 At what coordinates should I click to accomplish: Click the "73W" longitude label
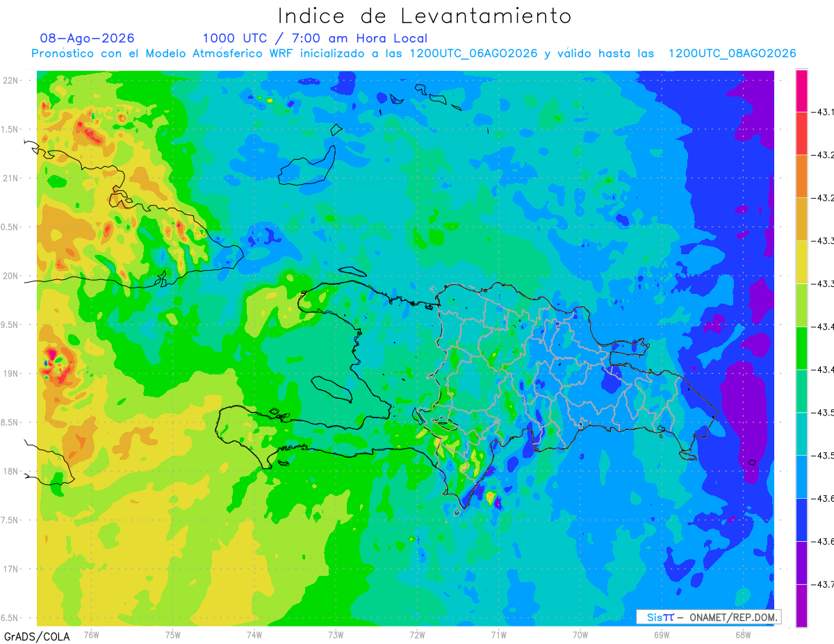pos(336,635)
